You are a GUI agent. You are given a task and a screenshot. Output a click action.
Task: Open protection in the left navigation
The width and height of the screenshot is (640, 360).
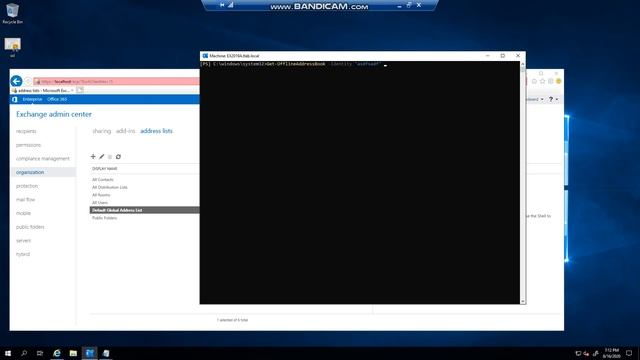coord(27,186)
